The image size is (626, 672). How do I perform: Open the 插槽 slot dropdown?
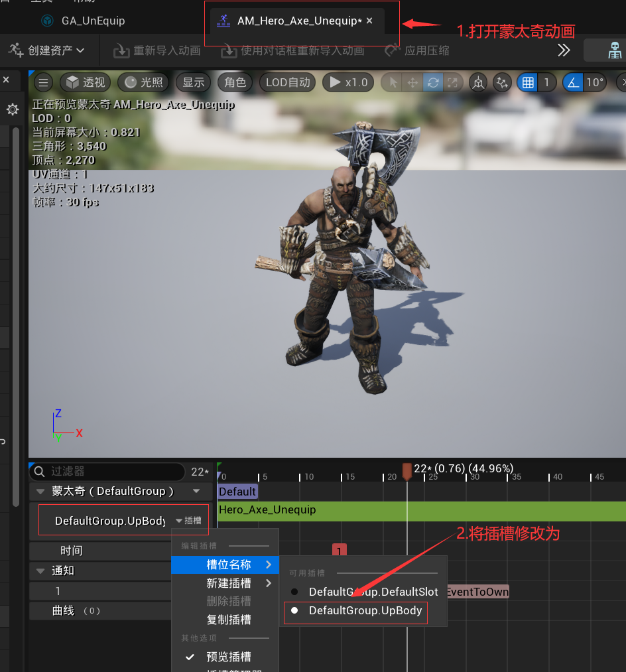pyautogui.click(x=188, y=520)
